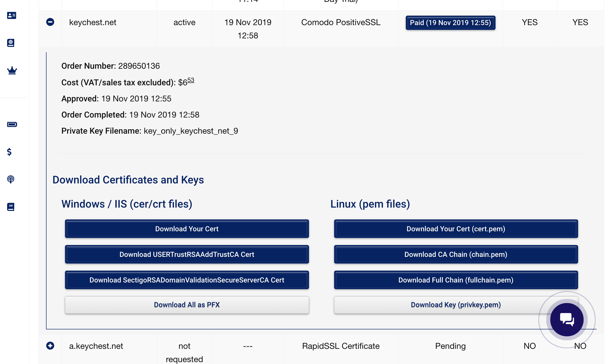Open the live chat bubble widget
The width and height of the screenshot is (608, 364).
pyautogui.click(x=566, y=319)
